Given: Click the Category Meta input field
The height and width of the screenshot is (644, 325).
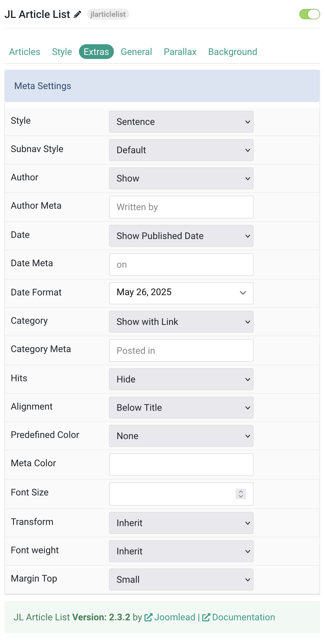Looking at the screenshot, I should (x=181, y=350).
